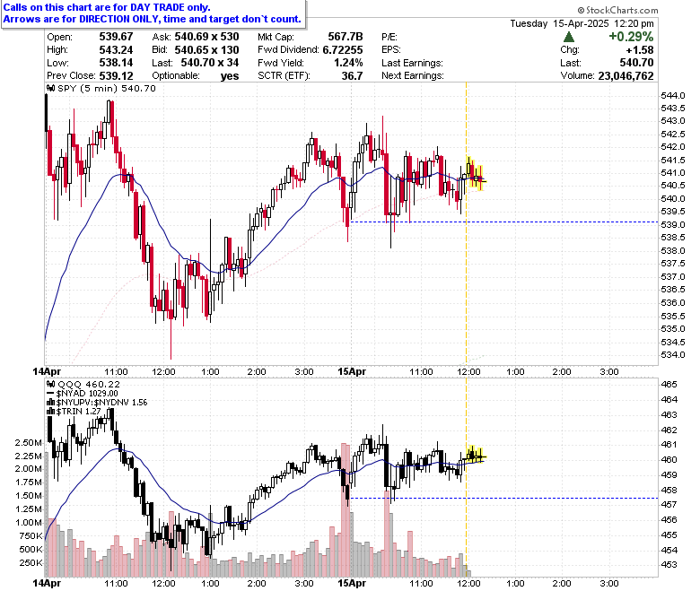Click the "$TRIN 1.27" legend label
The width and height of the screenshot is (700, 591).
point(79,412)
